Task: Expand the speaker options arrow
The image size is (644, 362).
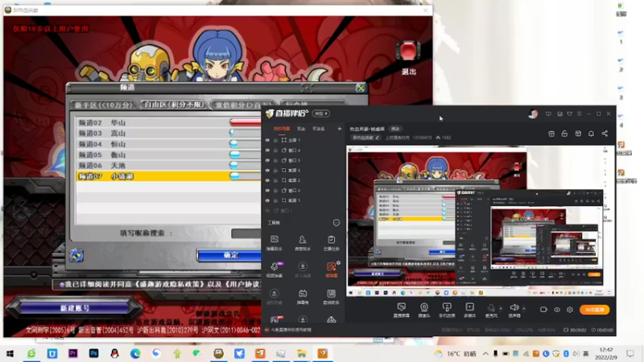Action: coord(524,308)
